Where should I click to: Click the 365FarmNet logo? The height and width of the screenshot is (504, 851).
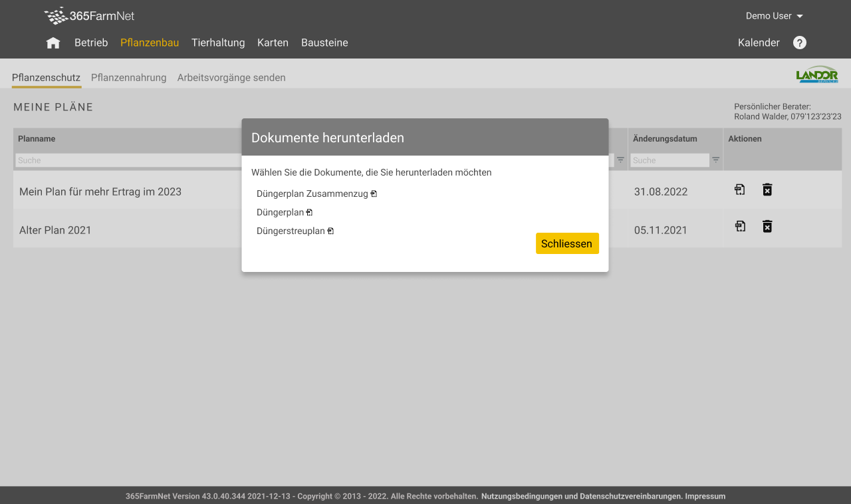(89, 16)
